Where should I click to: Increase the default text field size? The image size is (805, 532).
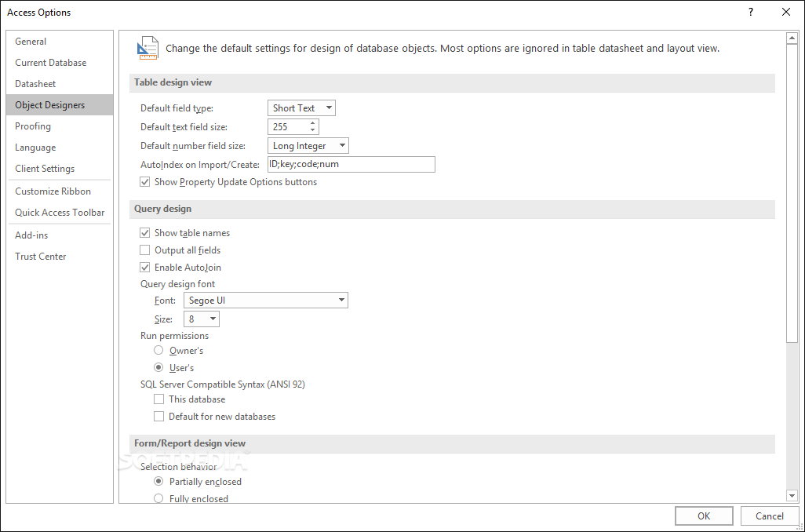coord(312,122)
